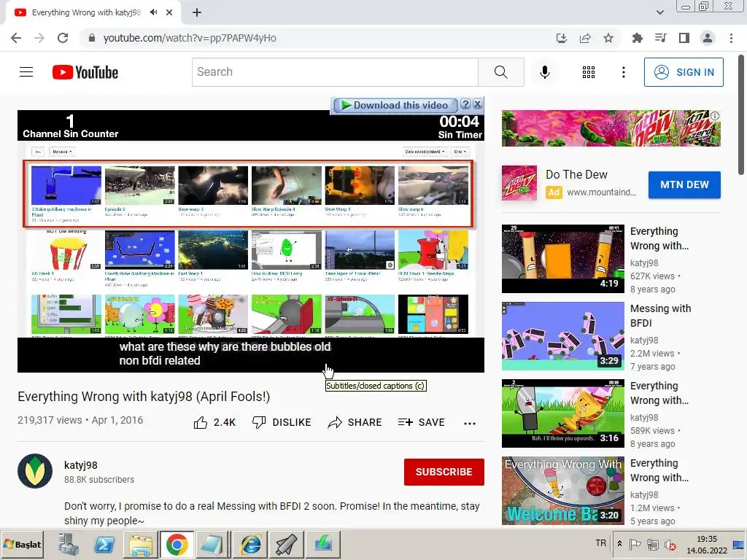Close the current Chrome tab
The image size is (747, 560).
[x=169, y=12]
